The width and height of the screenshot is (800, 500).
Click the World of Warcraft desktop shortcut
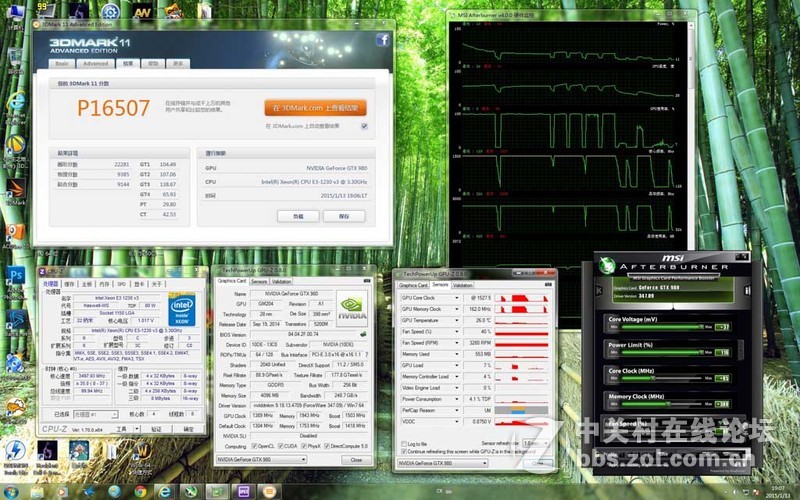(x=143, y=452)
